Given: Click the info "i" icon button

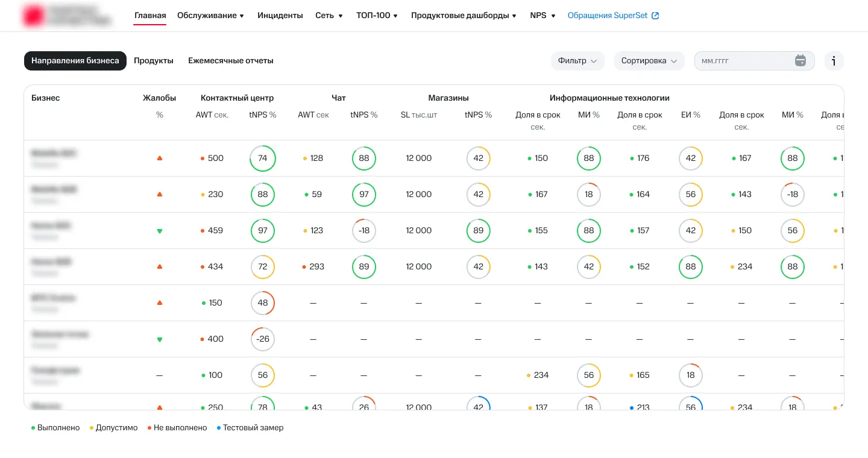Looking at the screenshot, I should 834,61.
